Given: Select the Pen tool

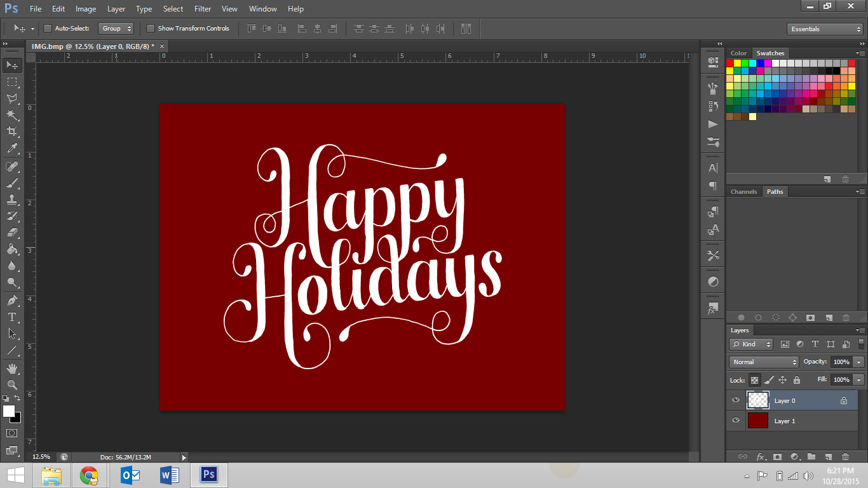Looking at the screenshot, I should [12, 301].
